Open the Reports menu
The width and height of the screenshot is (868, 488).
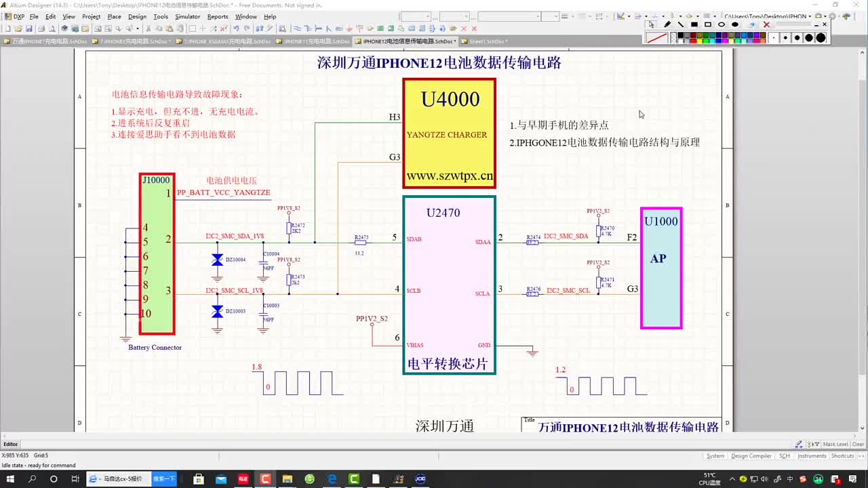218,16
